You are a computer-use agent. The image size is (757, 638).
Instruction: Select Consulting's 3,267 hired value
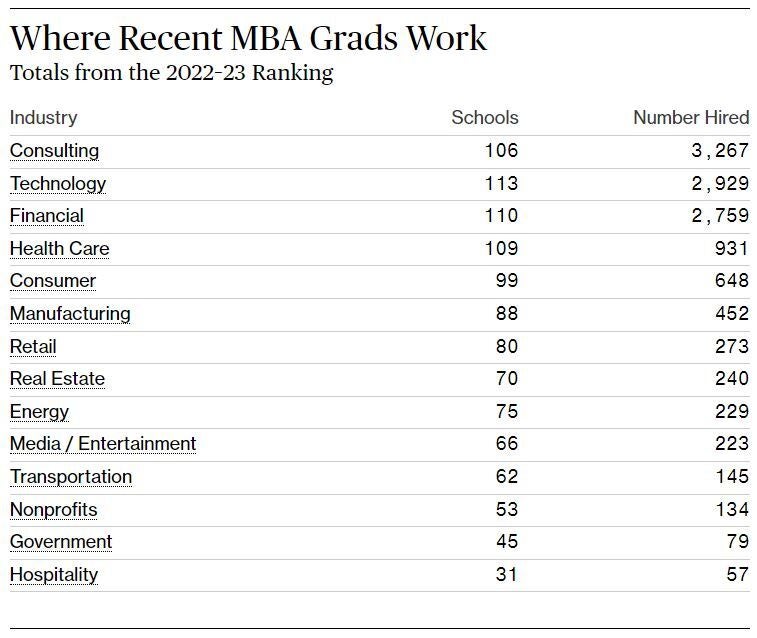720,151
